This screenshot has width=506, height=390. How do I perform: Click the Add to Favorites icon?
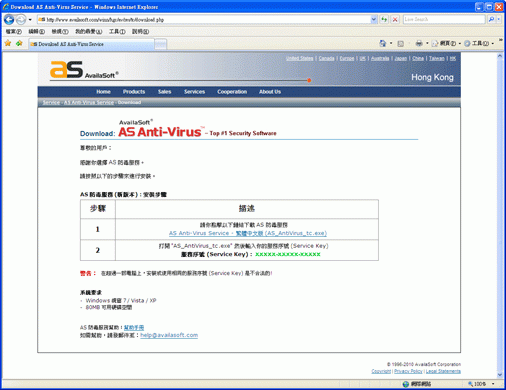point(19,43)
